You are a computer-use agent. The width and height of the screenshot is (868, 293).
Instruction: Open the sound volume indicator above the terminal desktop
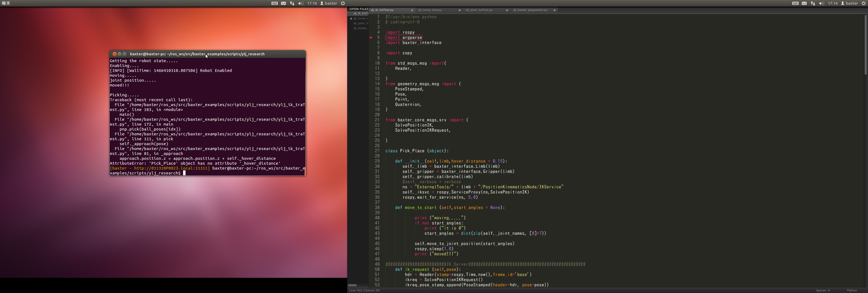301,3
